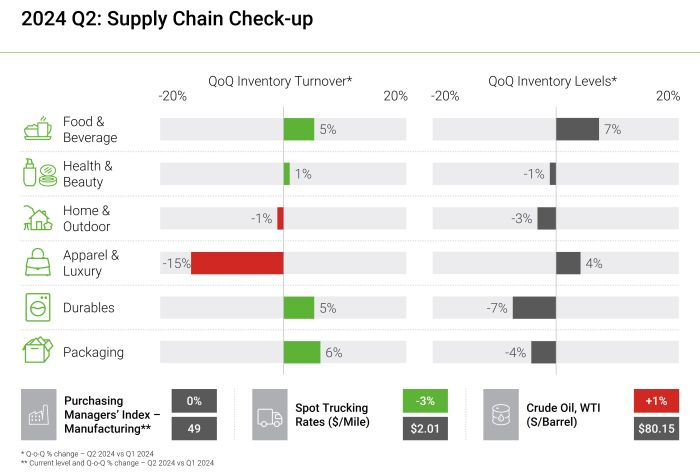Click the Food & Beverage 7% inventory bar
Image resolution: width=700 pixels, height=472 pixels.
[577, 129]
